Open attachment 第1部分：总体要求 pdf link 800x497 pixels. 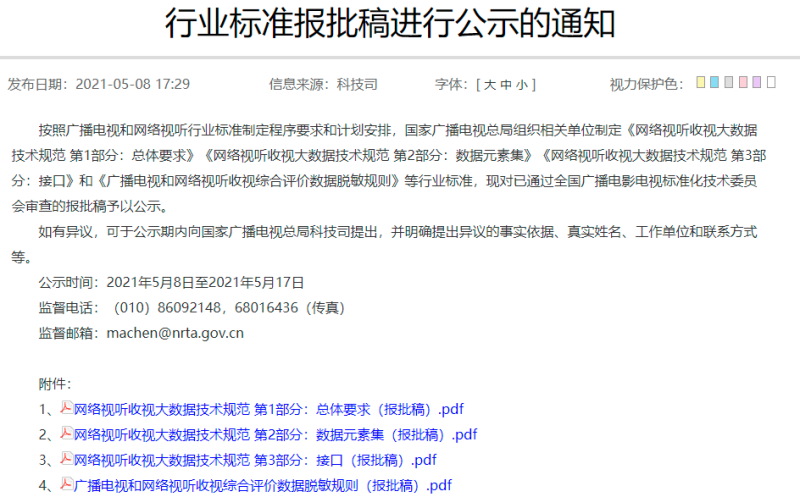point(269,409)
